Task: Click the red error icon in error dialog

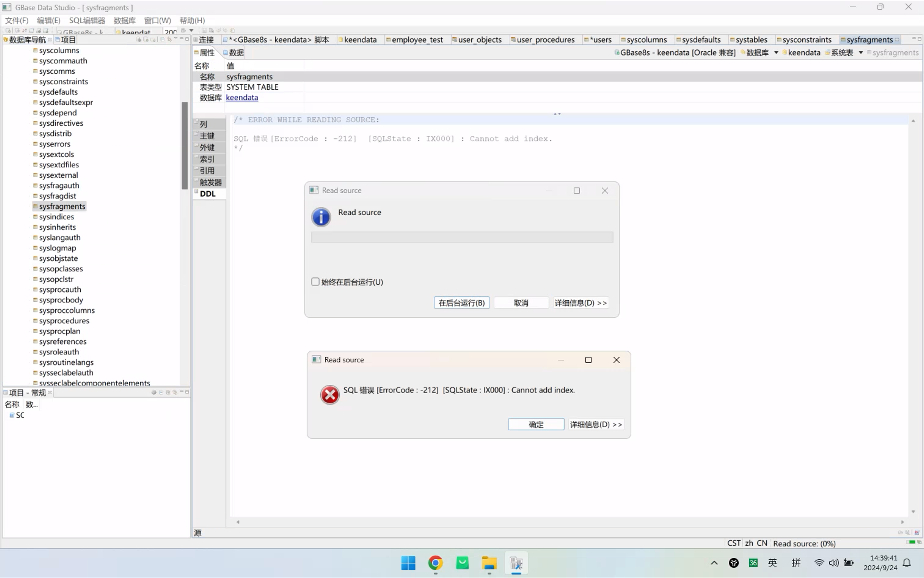Action: point(330,395)
